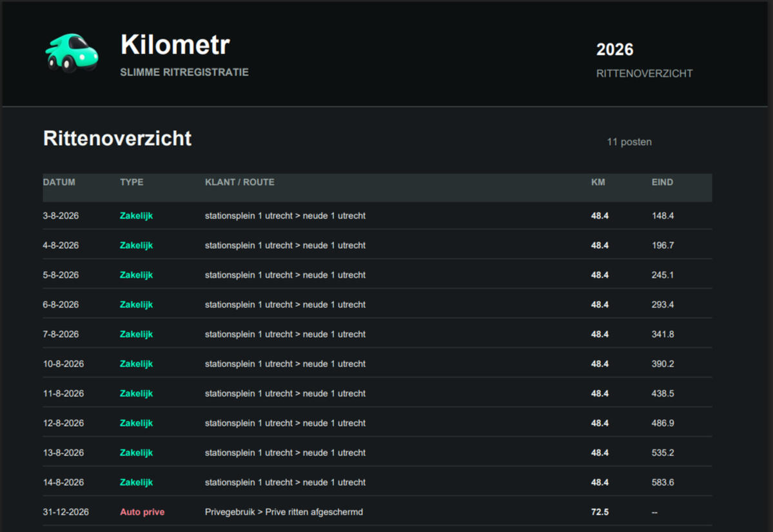Click the route text in the 14-8-2026 row
The width and height of the screenshot is (773, 532).
point(285,482)
